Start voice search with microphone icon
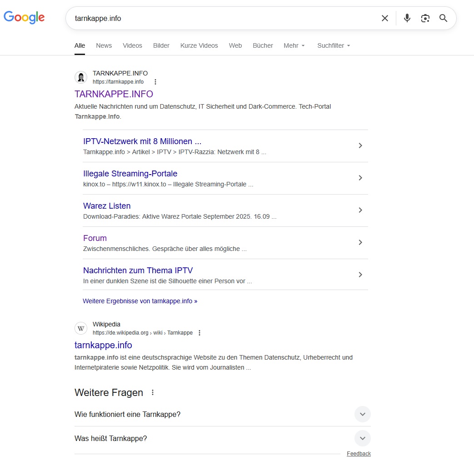Viewport: 474px width, 476px height. [407, 18]
